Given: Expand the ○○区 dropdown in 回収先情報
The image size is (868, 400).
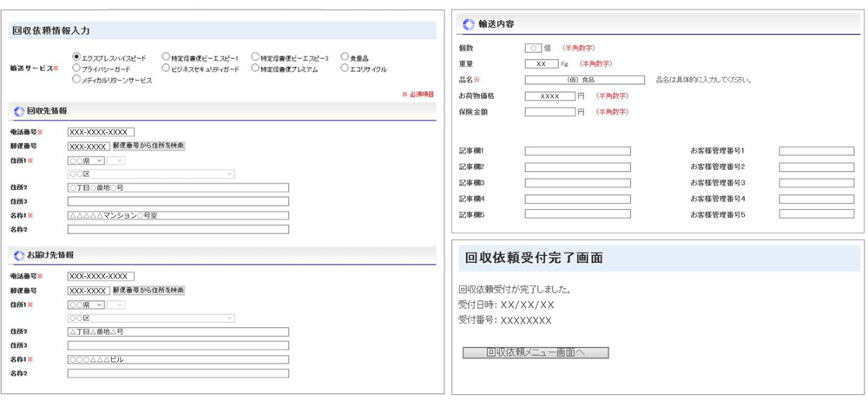Looking at the screenshot, I should coord(151,174).
